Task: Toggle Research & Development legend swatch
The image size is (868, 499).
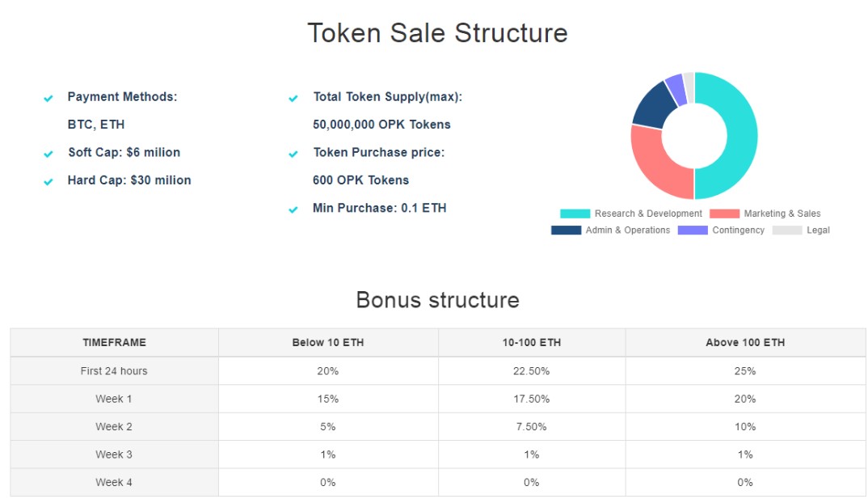Action: (x=575, y=214)
